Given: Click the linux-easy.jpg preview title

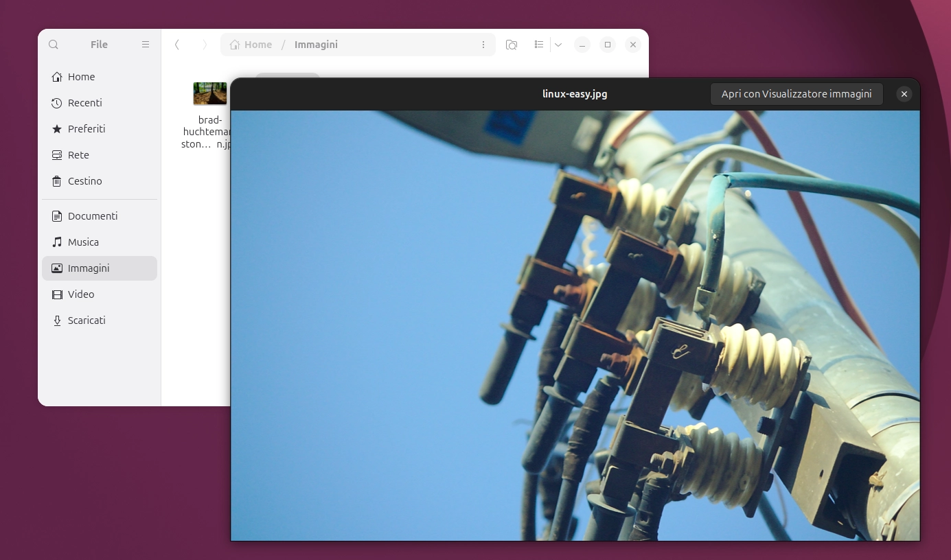Looking at the screenshot, I should click(x=575, y=94).
